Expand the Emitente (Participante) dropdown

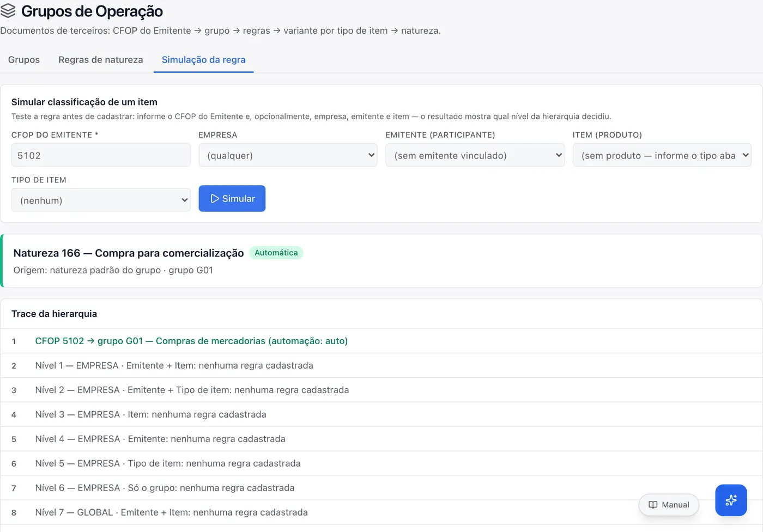(x=475, y=155)
